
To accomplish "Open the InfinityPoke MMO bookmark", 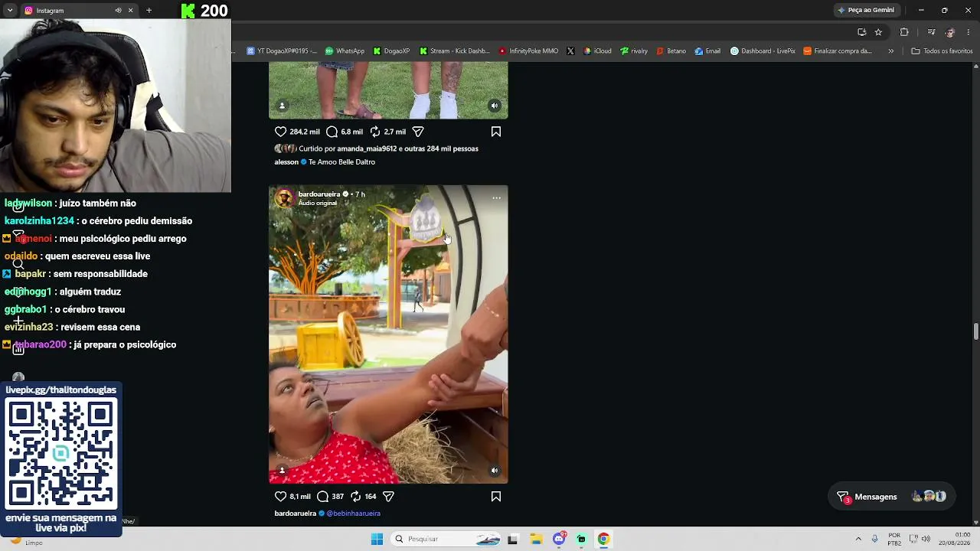I will click(x=528, y=51).
